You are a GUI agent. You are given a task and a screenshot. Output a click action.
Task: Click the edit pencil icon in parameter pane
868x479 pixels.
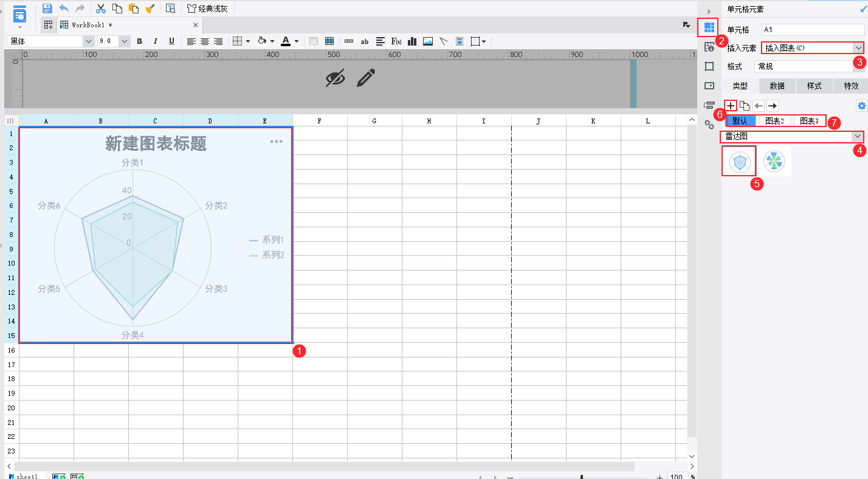tap(366, 78)
